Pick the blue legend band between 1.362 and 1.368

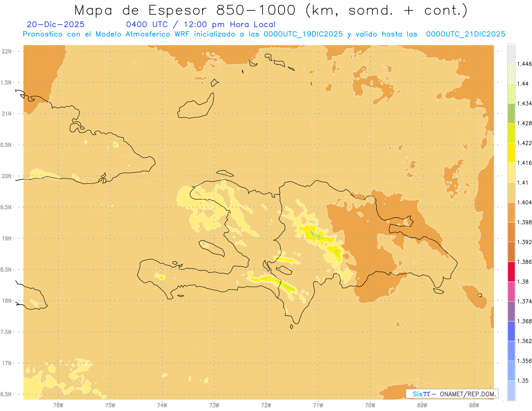coord(511,331)
